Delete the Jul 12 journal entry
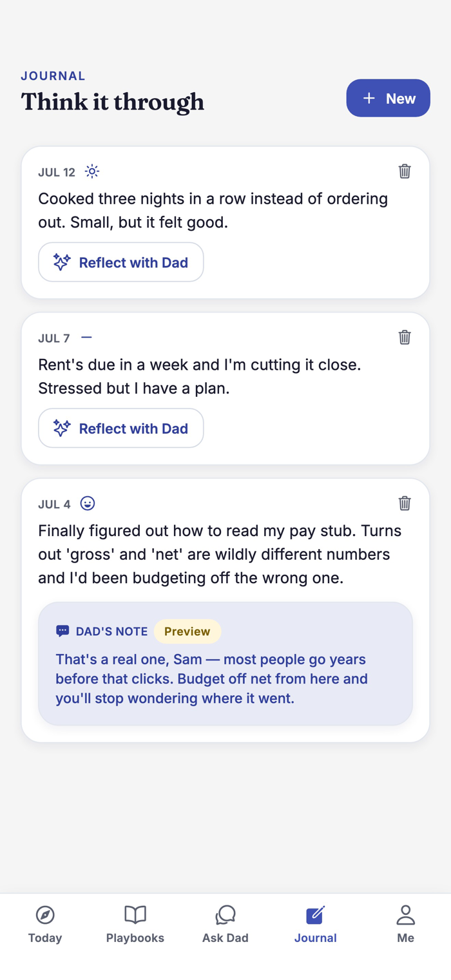 [x=405, y=171]
